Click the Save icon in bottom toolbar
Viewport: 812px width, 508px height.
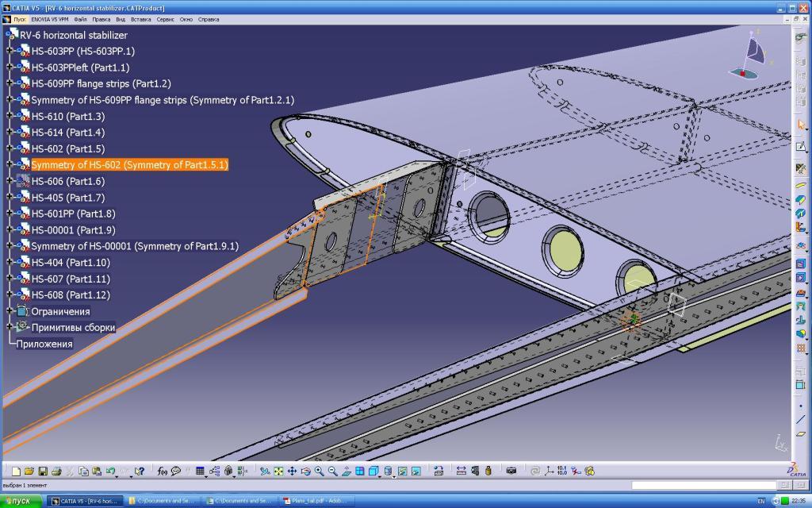point(43,471)
